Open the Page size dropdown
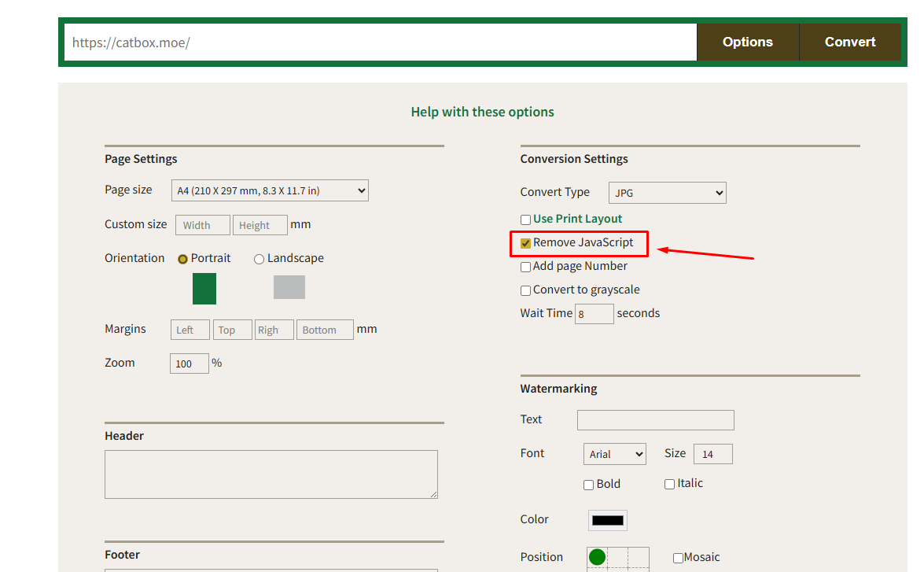This screenshot has height=572, width=924. pyautogui.click(x=270, y=190)
